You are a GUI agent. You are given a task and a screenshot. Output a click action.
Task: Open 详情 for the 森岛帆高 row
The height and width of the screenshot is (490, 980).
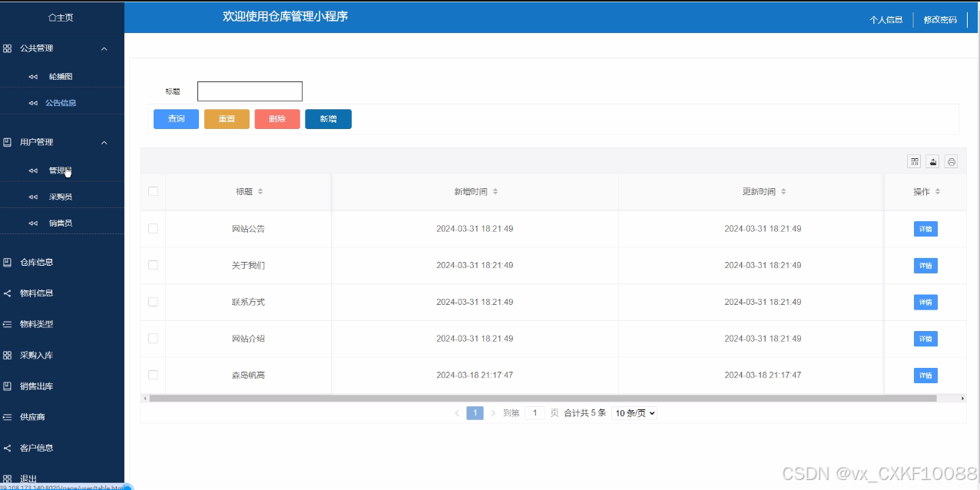[925, 376]
